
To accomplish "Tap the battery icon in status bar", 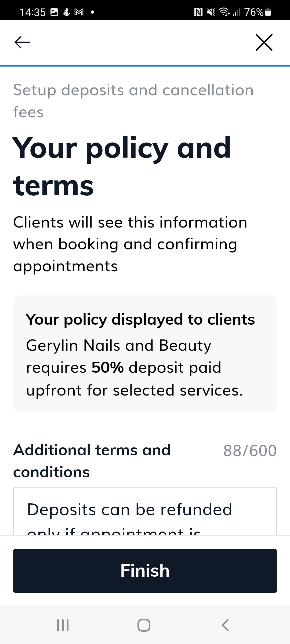I will (268, 12).
